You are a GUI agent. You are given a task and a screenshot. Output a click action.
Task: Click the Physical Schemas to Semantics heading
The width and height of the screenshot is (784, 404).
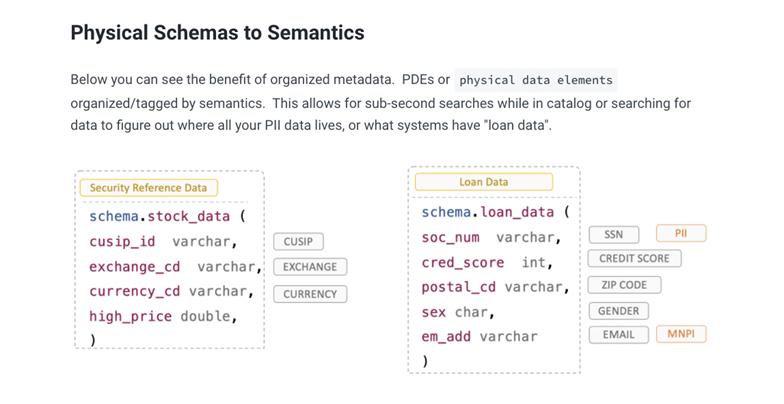tap(217, 33)
